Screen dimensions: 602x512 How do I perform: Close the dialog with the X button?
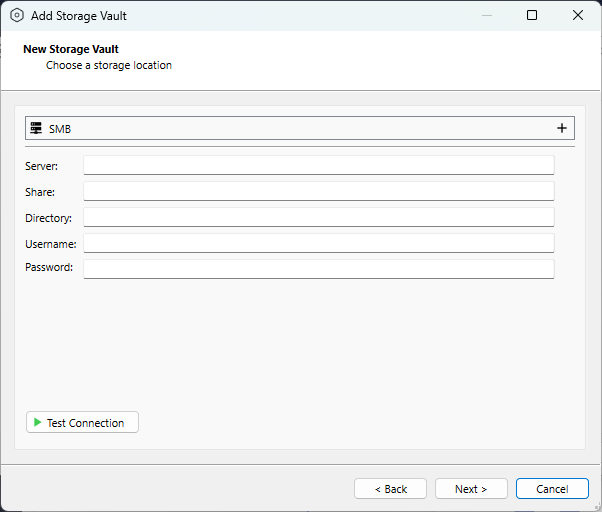[578, 16]
